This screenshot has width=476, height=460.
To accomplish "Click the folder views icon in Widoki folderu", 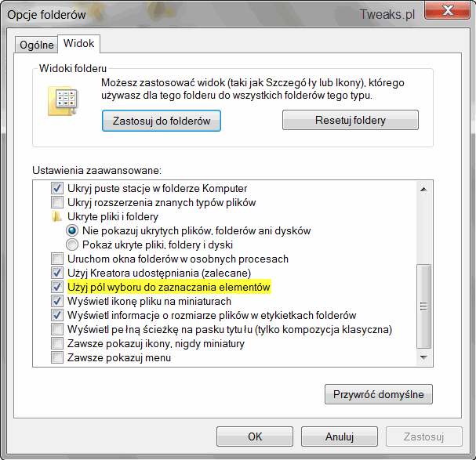I will (63, 101).
